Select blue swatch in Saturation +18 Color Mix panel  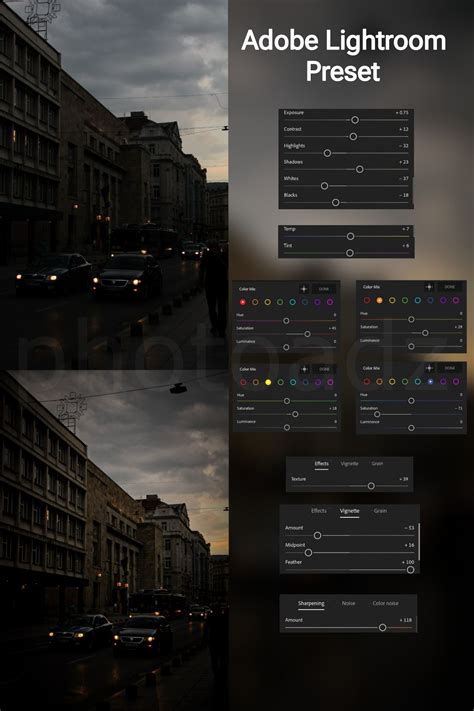pyautogui.click(x=305, y=382)
